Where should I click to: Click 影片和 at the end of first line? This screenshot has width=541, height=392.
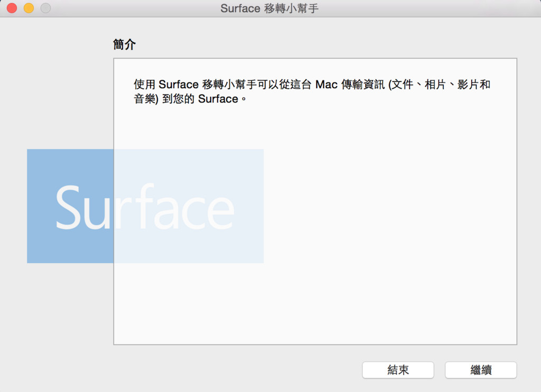coord(474,85)
